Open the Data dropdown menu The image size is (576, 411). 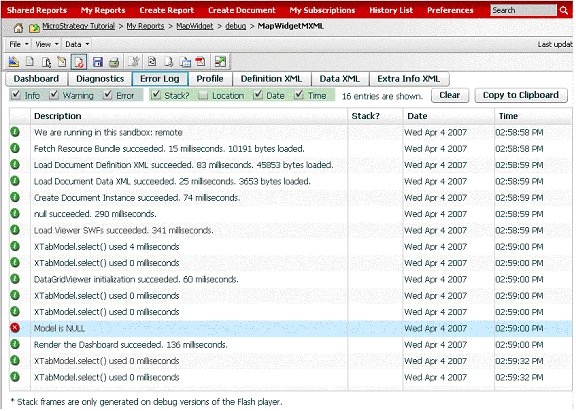77,44
